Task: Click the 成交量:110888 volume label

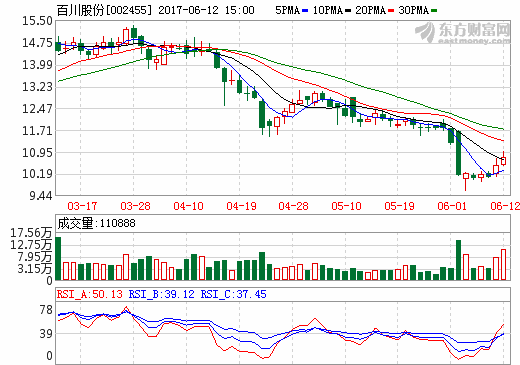Action: [96, 223]
